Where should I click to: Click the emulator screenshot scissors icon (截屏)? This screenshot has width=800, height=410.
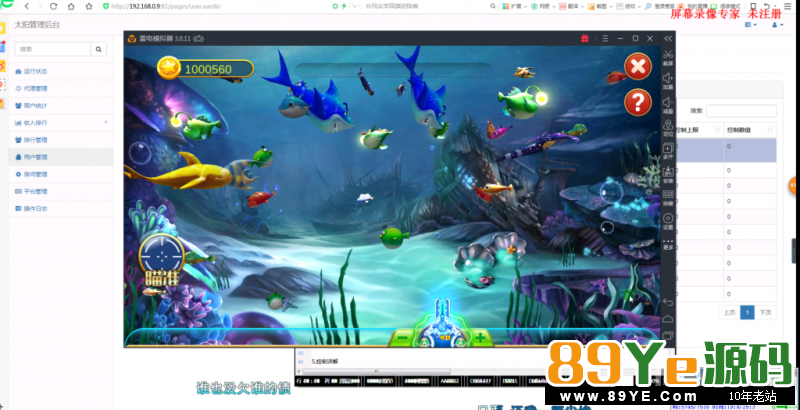coord(668,57)
